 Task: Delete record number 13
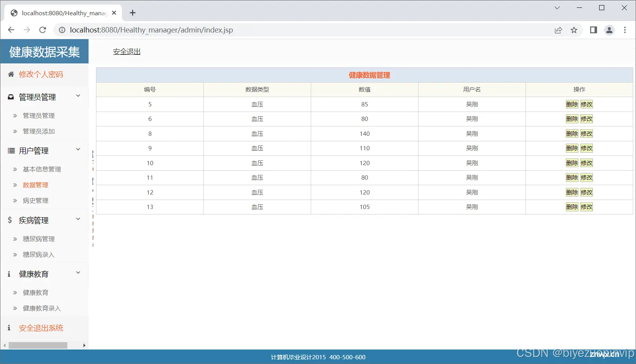pyautogui.click(x=572, y=207)
